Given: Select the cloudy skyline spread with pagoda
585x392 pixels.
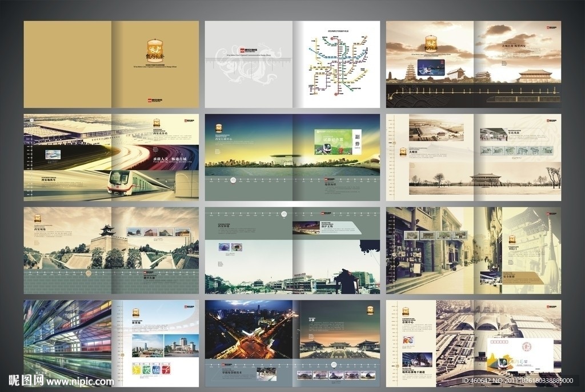Looking at the screenshot, I should [x=474, y=64].
